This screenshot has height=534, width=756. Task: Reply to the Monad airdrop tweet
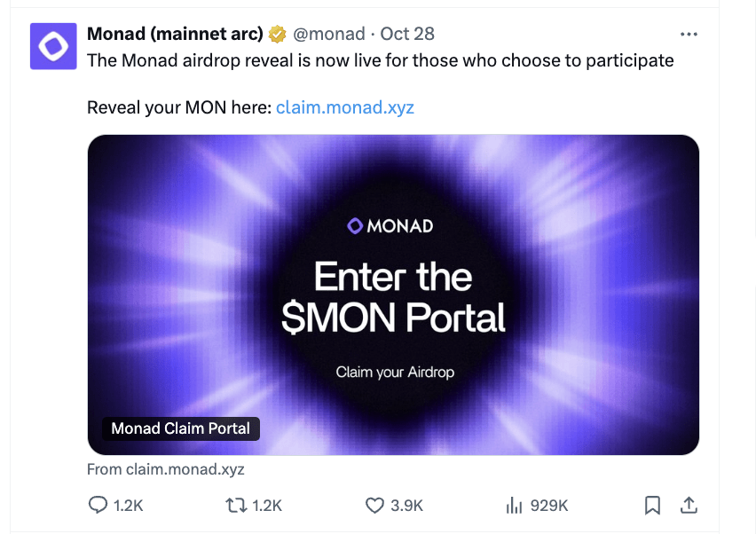click(99, 505)
